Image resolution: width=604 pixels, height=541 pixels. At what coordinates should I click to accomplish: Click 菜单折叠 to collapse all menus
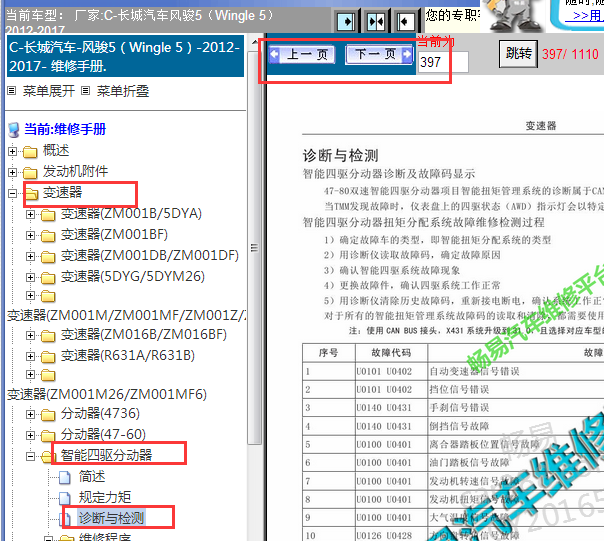pos(122,91)
